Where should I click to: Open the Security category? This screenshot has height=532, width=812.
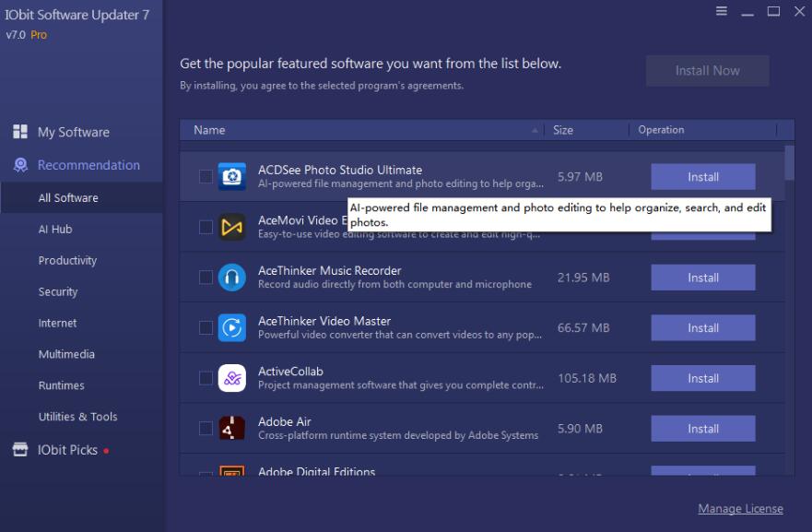[57, 291]
